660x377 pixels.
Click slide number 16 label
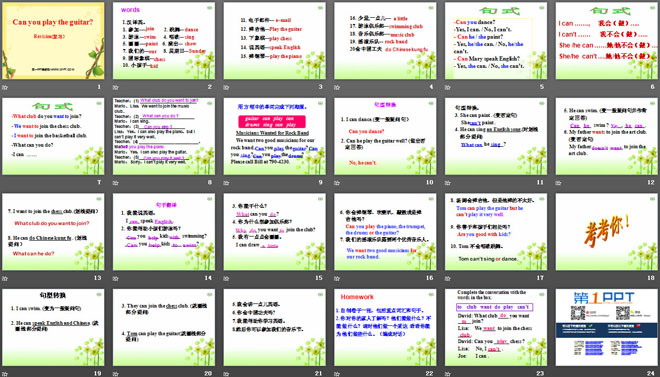[x=429, y=278]
